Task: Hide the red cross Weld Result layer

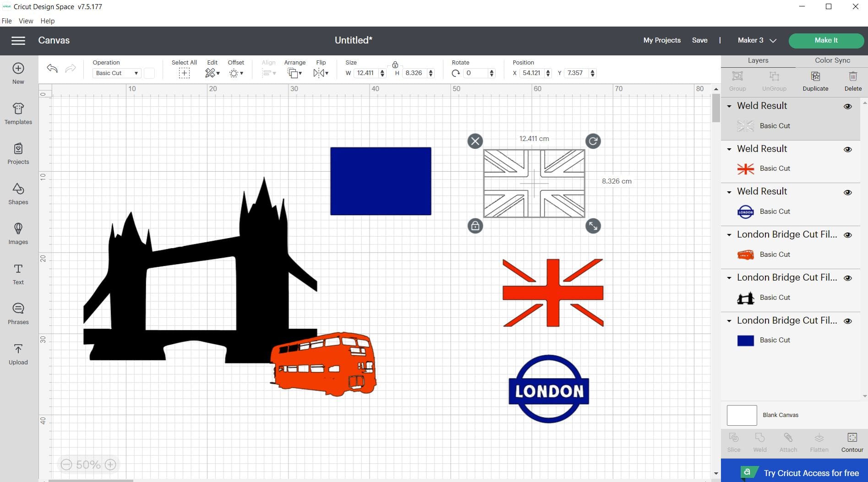Action: tap(848, 149)
